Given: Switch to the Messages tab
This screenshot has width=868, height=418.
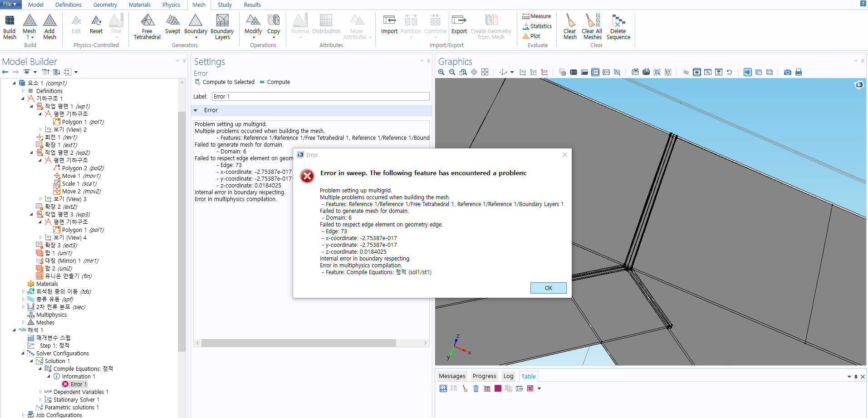Looking at the screenshot, I should (x=452, y=376).
